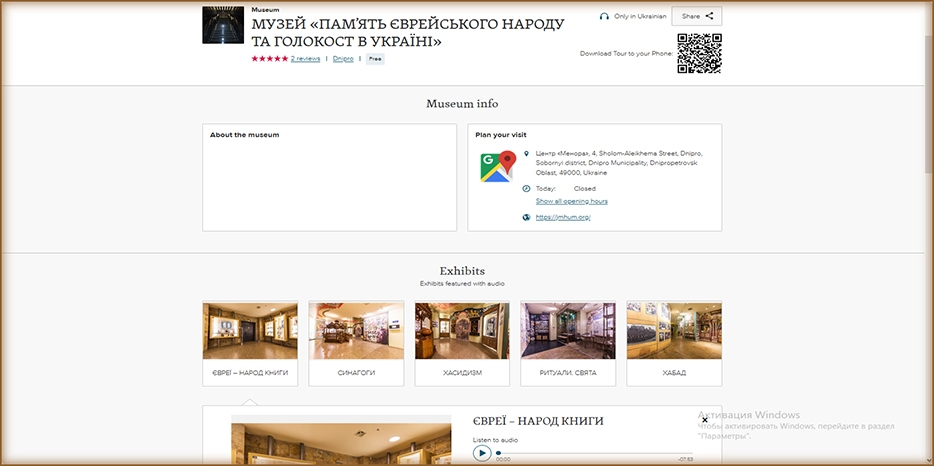Click the museum title МУЗЕЙ «ПАМ'ЯТЬ ЄВРЕЙСЬКОГО НАРОДУ»
Screen dimensions: 934x466
coord(407,33)
